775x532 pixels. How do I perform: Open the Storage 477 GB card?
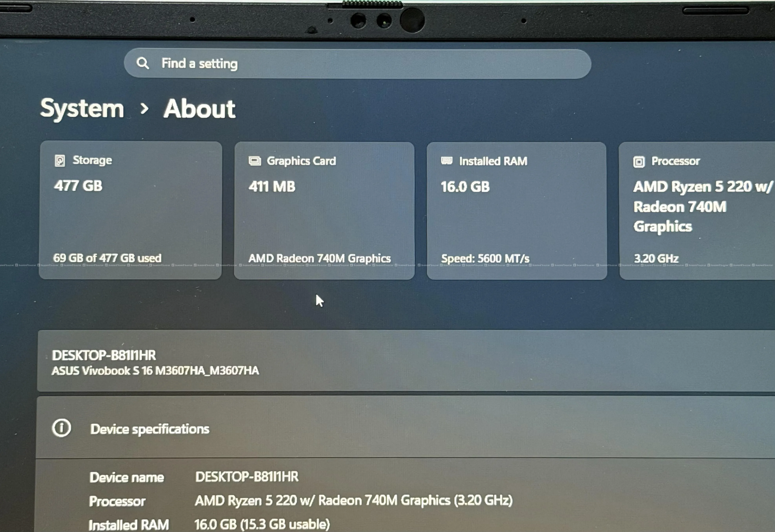(x=131, y=213)
